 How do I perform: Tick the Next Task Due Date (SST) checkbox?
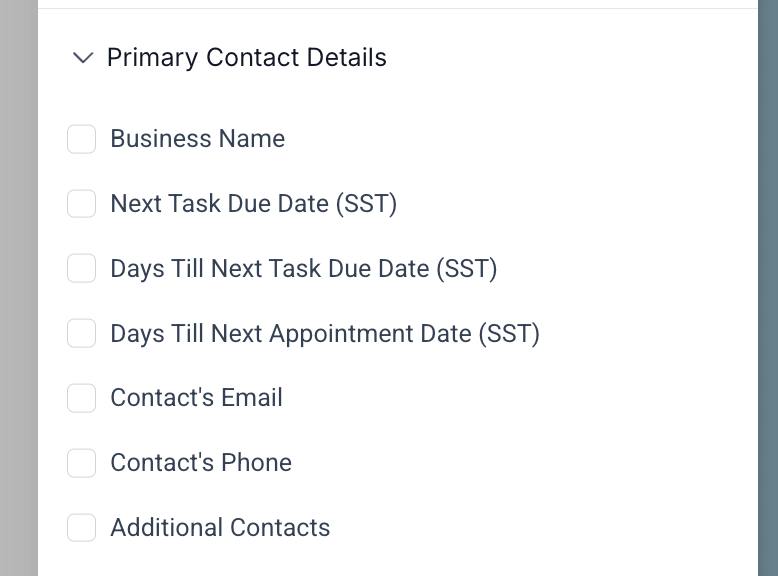tap(81, 204)
